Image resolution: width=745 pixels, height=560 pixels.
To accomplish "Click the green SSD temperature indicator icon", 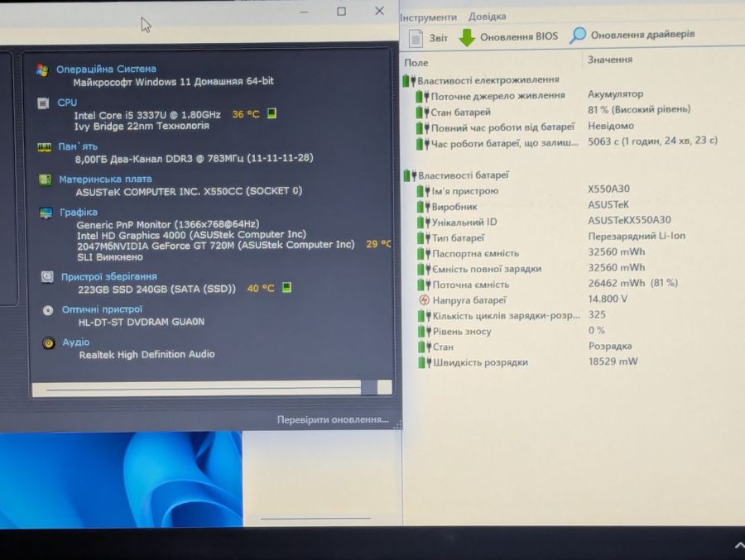I will coord(286,287).
